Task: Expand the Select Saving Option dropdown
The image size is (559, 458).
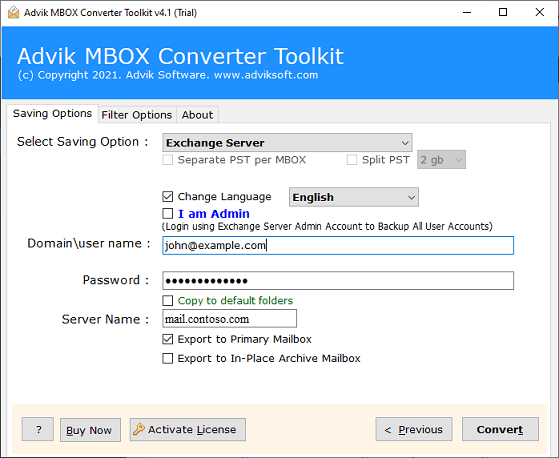Action: pos(287,143)
